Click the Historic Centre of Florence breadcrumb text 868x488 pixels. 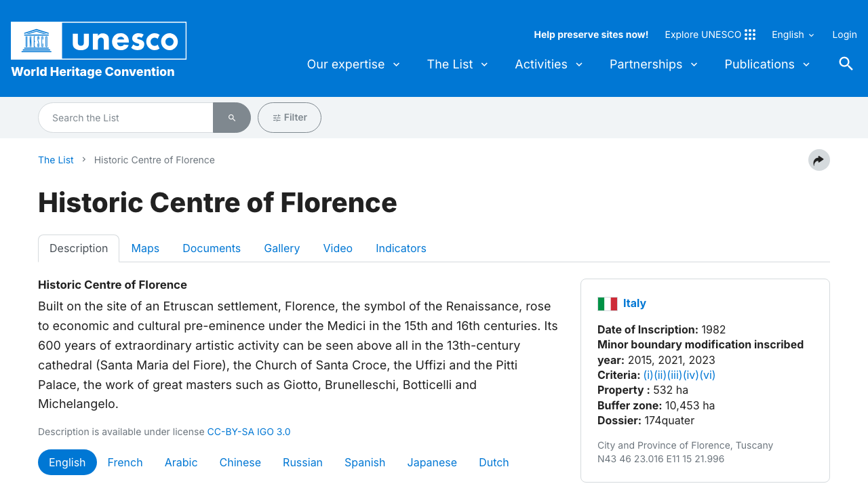coord(155,160)
